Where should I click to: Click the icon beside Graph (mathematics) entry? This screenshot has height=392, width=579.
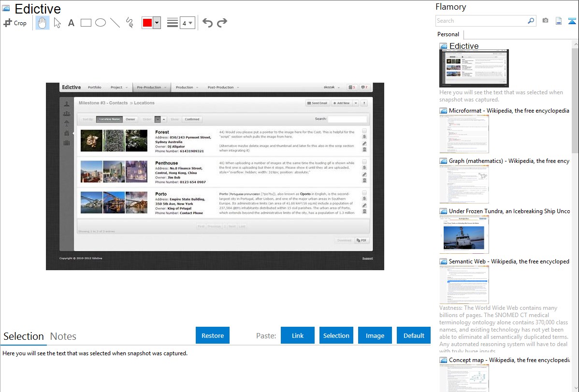click(x=444, y=161)
